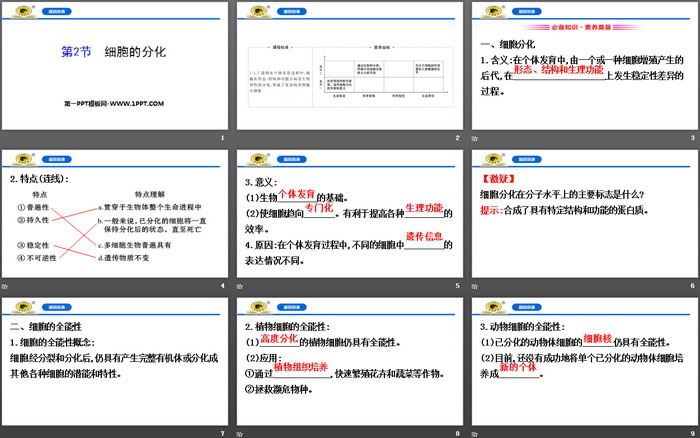The height and width of the screenshot is (438, 700).
Task: Click the book logo on slide 2
Action: [x=259, y=12]
